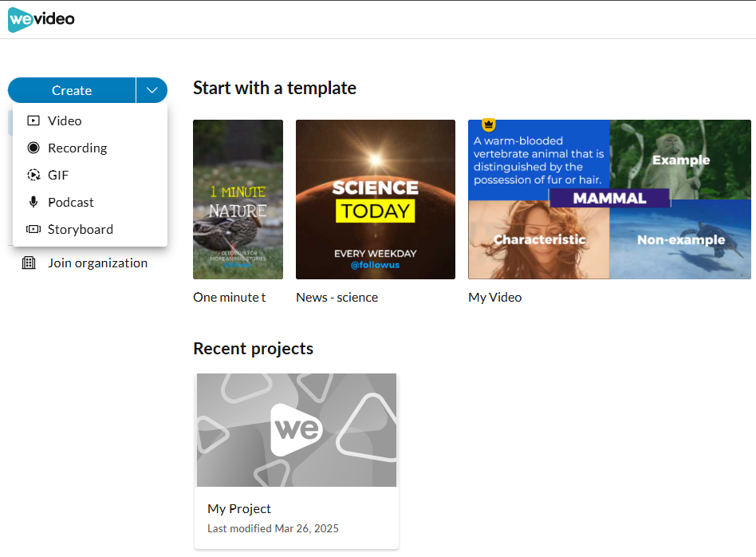Viewport: 756px width, 557px height.
Task: Open the 'News - science' template
Action: pyautogui.click(x=375, y=199)
